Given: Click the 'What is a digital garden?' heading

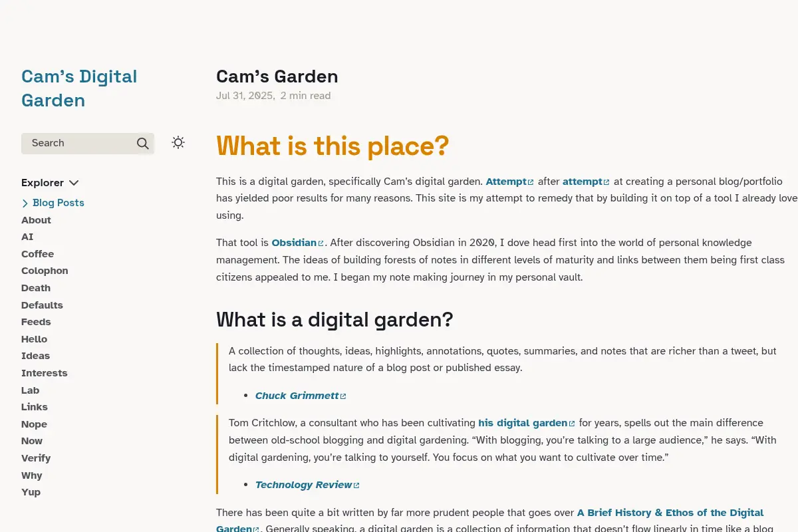Looking at the screenshot, I should point(334,320).
